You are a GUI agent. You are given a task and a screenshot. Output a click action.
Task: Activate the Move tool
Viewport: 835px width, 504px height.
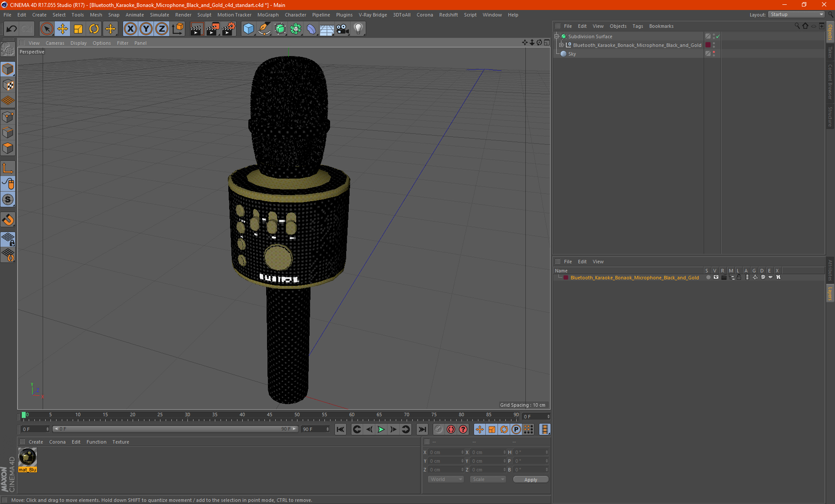(63, 29)
